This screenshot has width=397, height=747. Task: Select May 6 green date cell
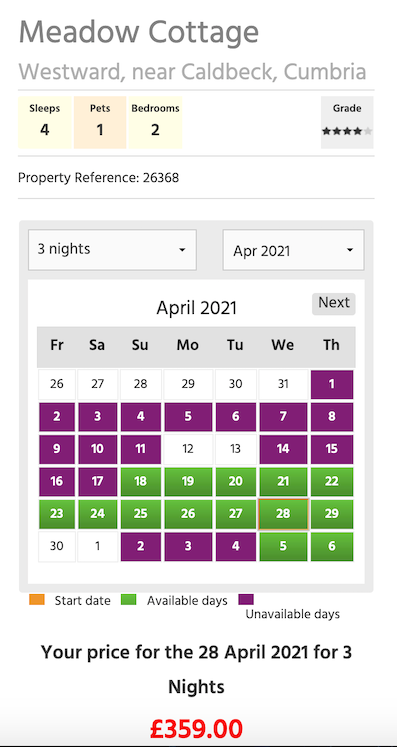[332, 546]
